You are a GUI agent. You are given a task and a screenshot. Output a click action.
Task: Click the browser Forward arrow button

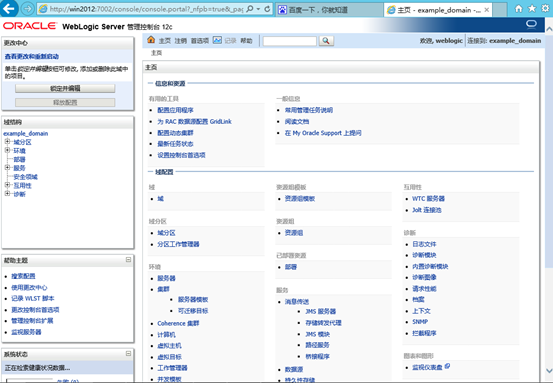(x=28, y=9)
